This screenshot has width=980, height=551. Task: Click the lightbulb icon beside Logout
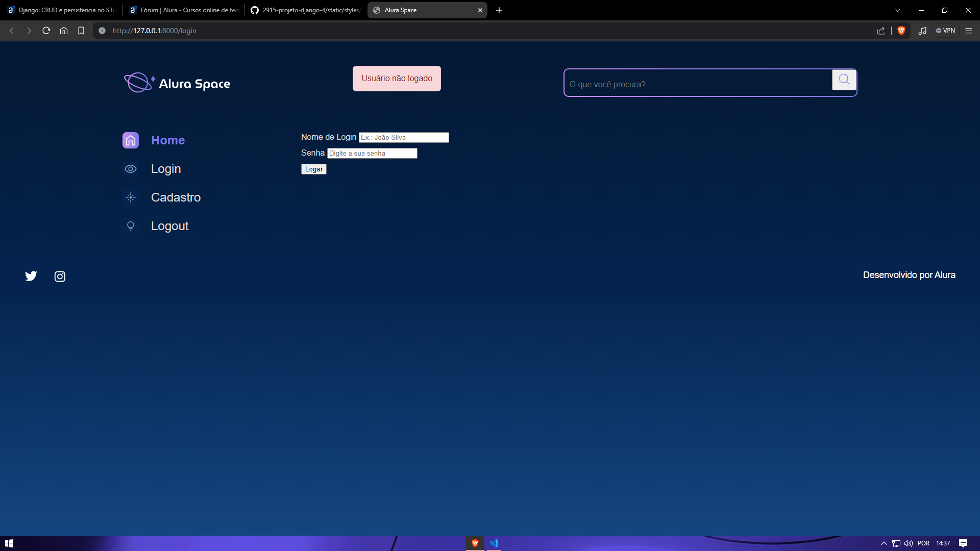point(131,226)
